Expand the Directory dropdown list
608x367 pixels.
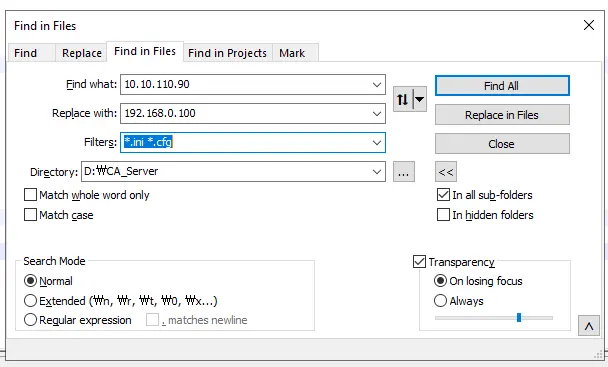tap(377, 171)
